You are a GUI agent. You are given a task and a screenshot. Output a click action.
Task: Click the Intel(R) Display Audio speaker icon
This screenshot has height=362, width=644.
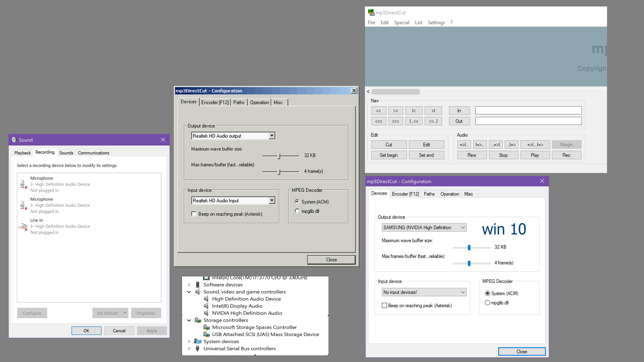(206, 306)
